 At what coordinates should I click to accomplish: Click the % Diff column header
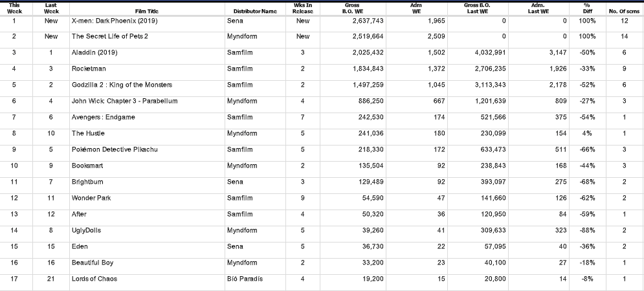tap(588, 8)
